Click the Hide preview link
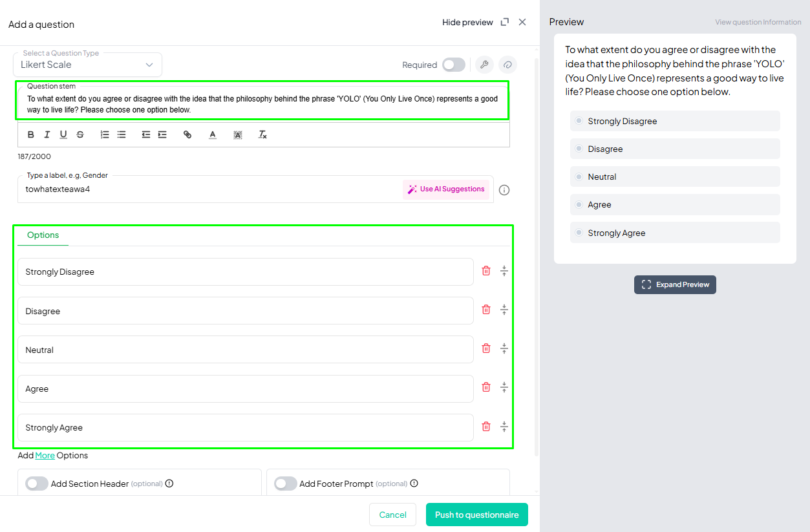 click(x=467, y=22)
